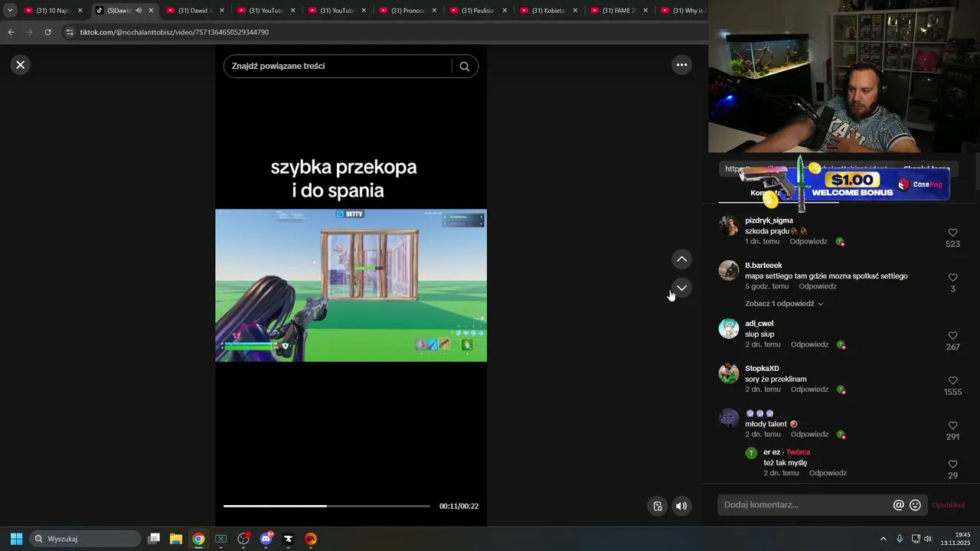Viewport: 980px width, 551px height.
Task: Click the @ mention icon
Action: [899, 505]
